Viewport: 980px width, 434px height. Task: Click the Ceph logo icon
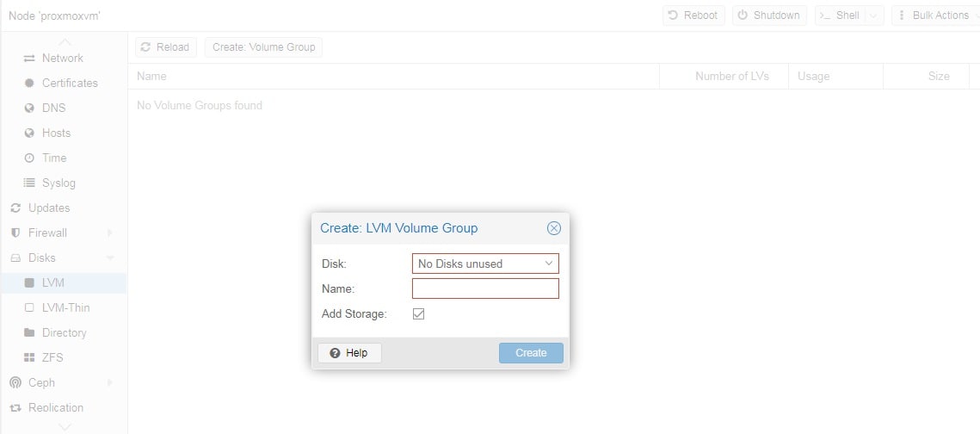coord(15,382)
